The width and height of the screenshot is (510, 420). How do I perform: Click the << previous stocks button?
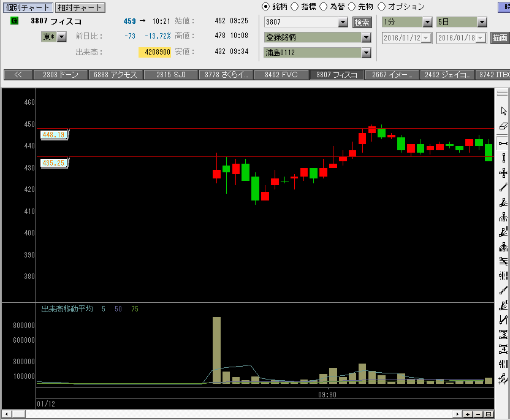point(18,75)
